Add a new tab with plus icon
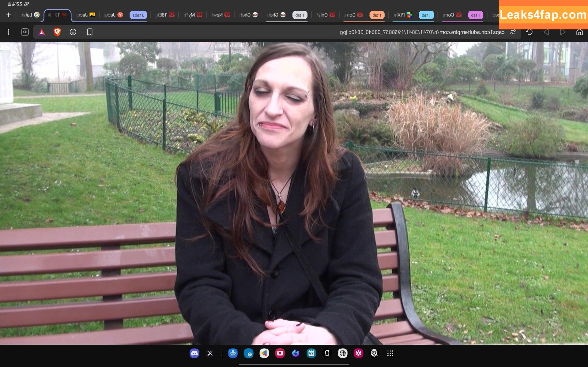Viewport: 588px width, 367px height. point(8,15)
